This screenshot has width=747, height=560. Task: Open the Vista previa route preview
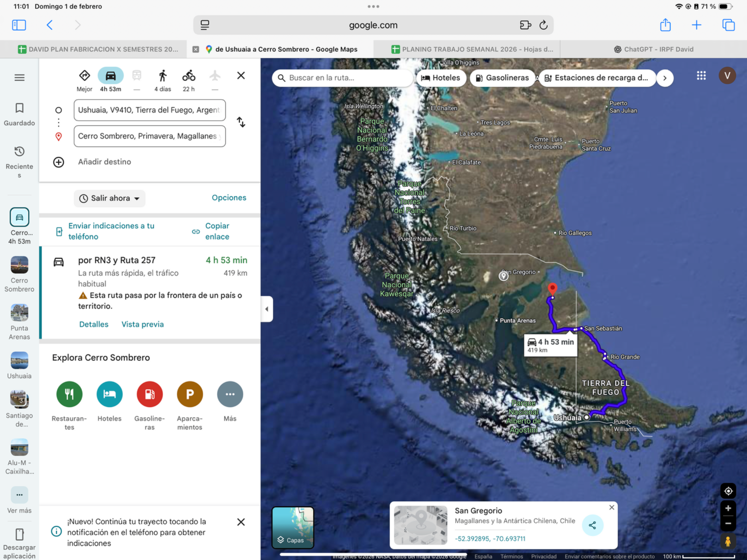(x=143, y=324)
